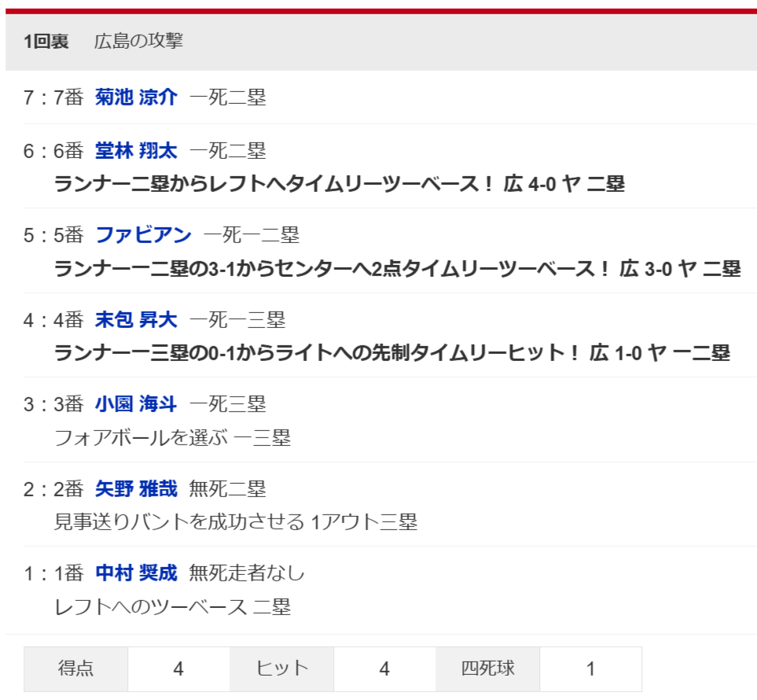757x700 pixels.
Task: Open player link 小園 海斗
Action: [x=136, y=403]
